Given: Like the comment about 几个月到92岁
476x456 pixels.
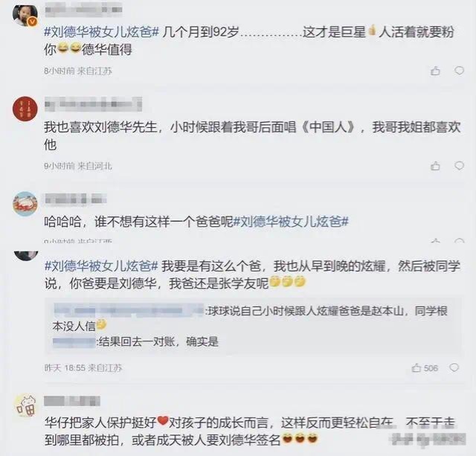Looking at the screenshot, I should click(435, 71).
